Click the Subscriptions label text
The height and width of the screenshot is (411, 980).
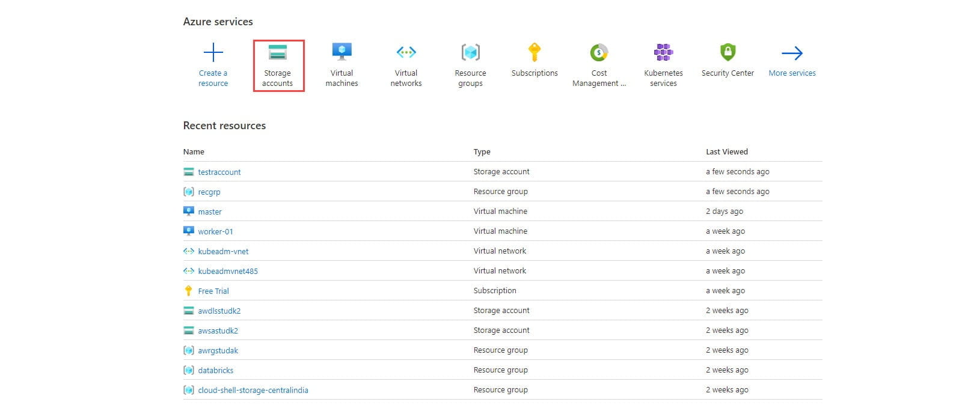coord(534,73)
